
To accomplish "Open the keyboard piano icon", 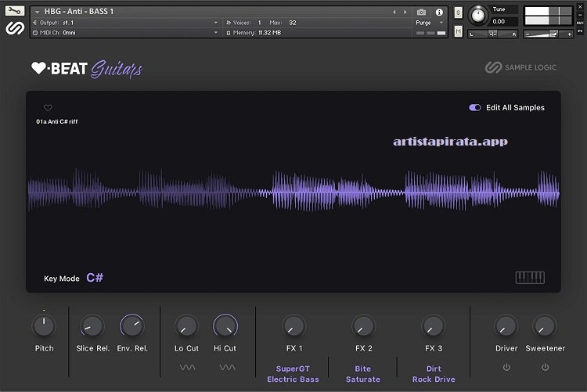I will click(x=530, y=278).
